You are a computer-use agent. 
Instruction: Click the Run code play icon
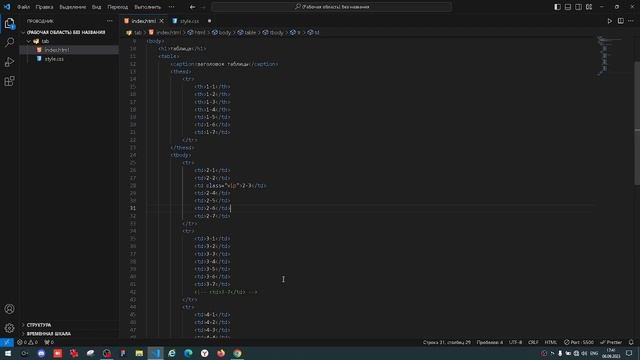[x=610, y=21]
